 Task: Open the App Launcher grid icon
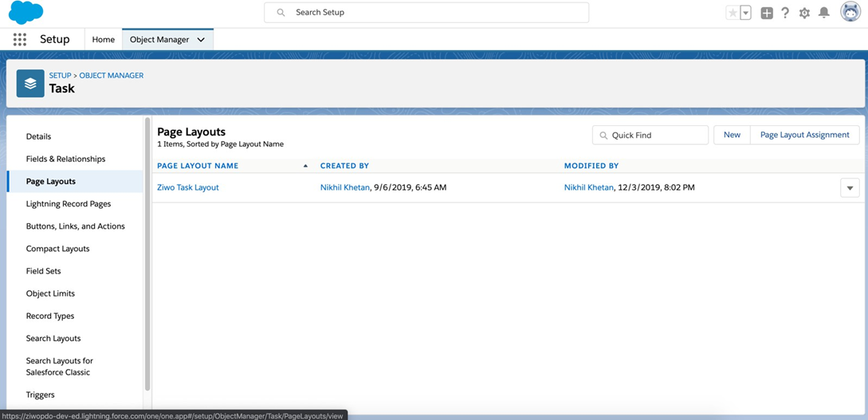[20, 39]
